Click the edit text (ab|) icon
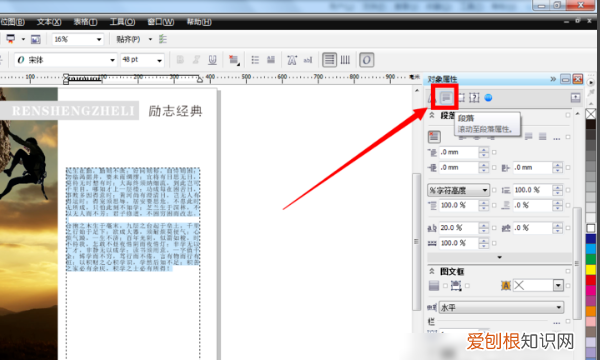Image resolution: width=600 pixels, height=360 pixels. coord(308,60)
